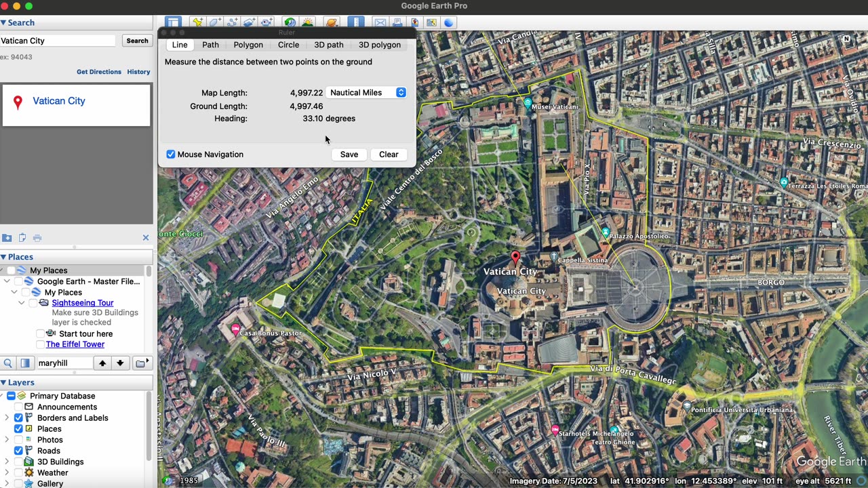Select the 3D path tab
This screenshot has height=488, width=868.
[x=329, y=45]
